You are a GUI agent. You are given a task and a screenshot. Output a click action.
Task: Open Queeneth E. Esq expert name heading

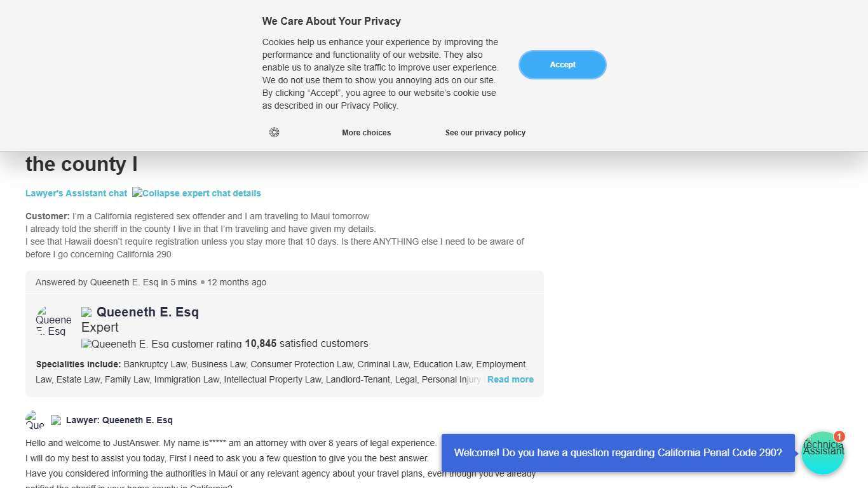147,312
